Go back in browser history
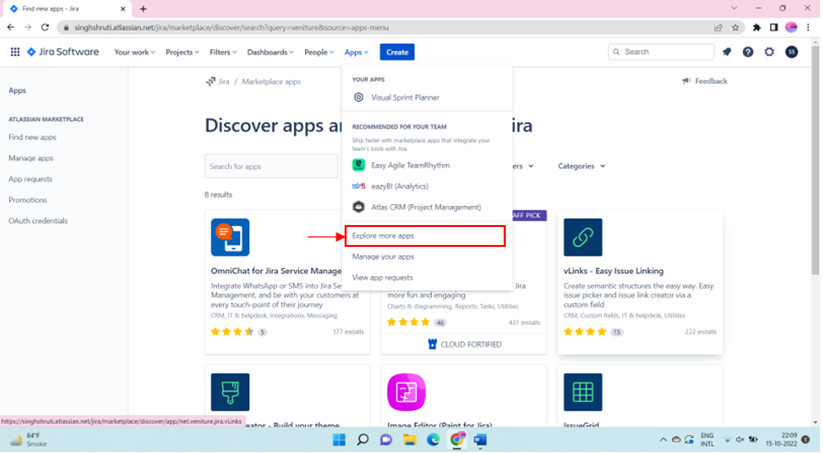Image resolution: width=823 pixels, height=453 pixels. 11,27
